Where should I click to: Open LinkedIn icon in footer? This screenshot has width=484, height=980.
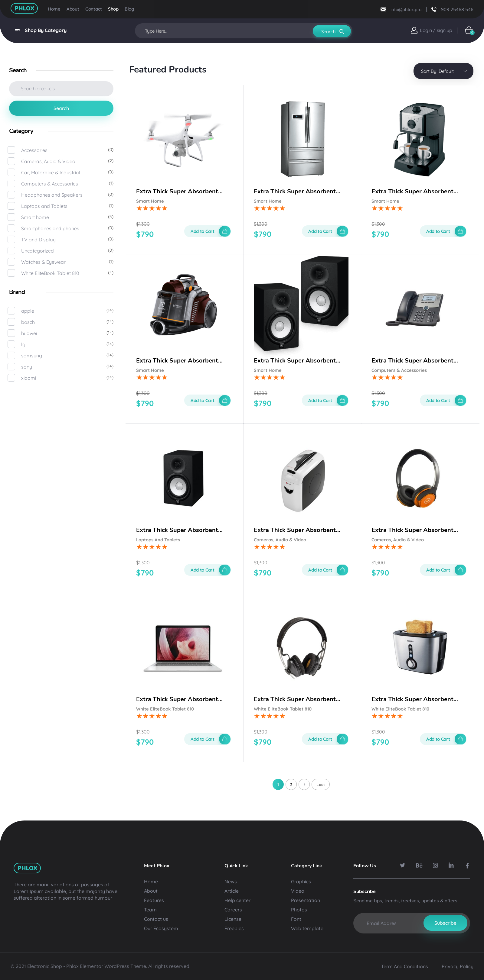coord(451,866)
